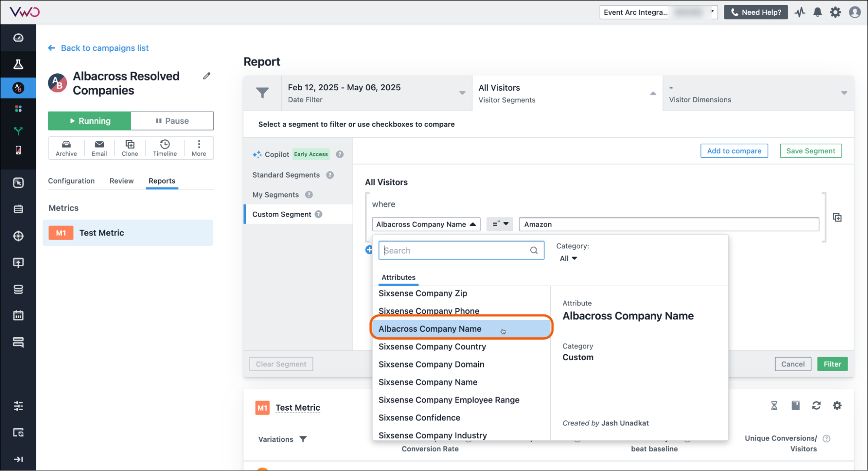868x471 pixels.
Task: Choose Sixsense Company Employee Range attribute
Action: pos(461,400)
